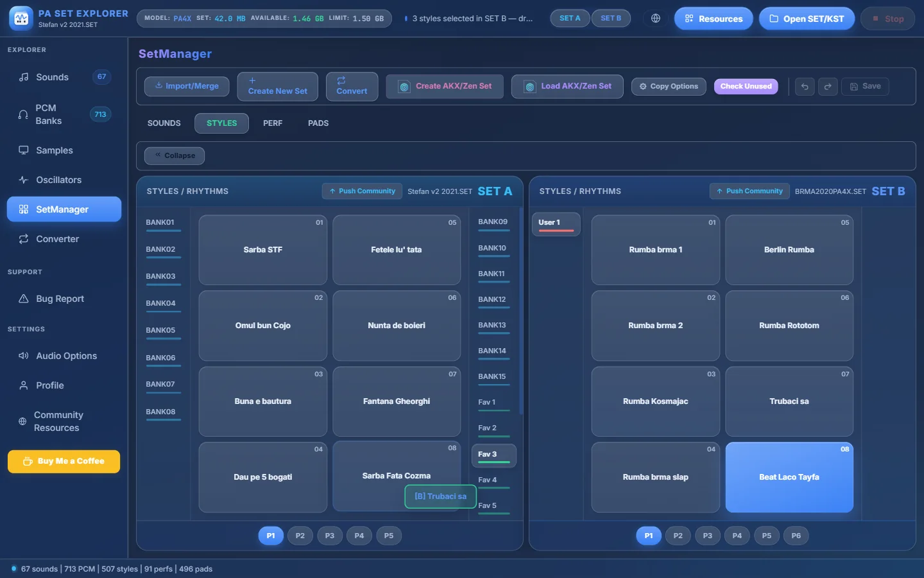Open Audio Options settings
Screen dimensions: 924x578
click(64, 356)
